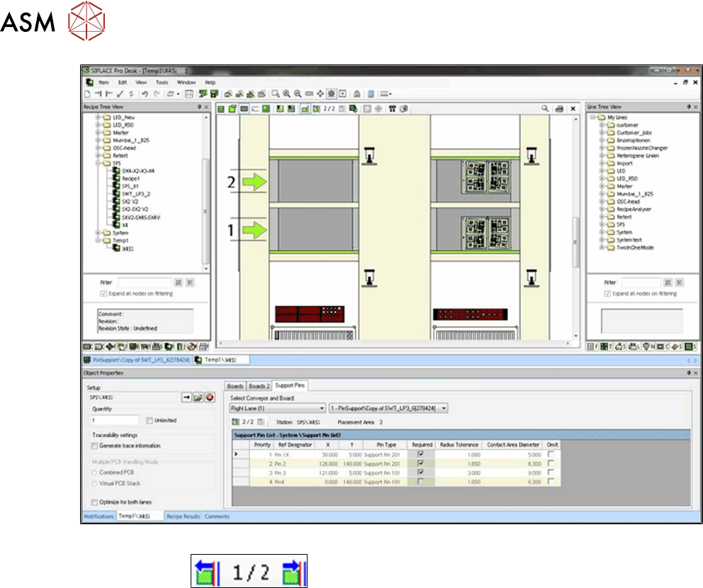
Task: Click the Undo arrow in main toolbar
Action: 145,94
